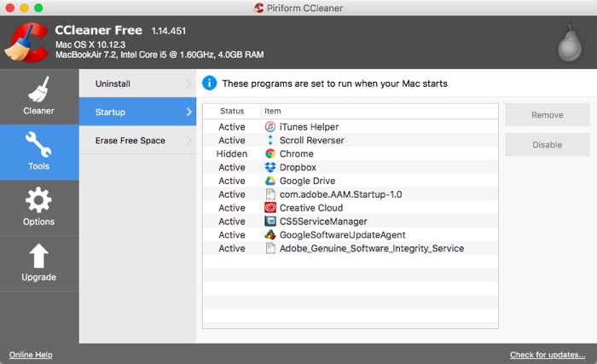The height and width of the screenshot is (364, 597).
Task: Click Check for updates link
Action: tap(548, 355)
